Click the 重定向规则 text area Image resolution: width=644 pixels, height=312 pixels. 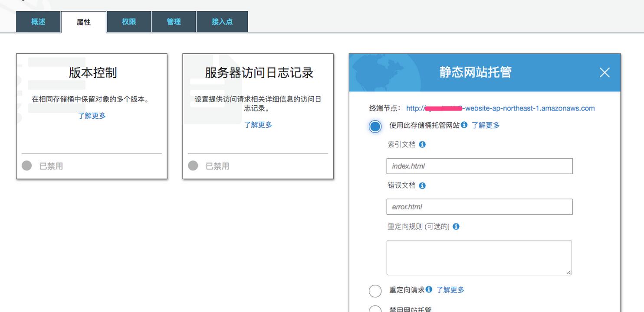point(479,257)
